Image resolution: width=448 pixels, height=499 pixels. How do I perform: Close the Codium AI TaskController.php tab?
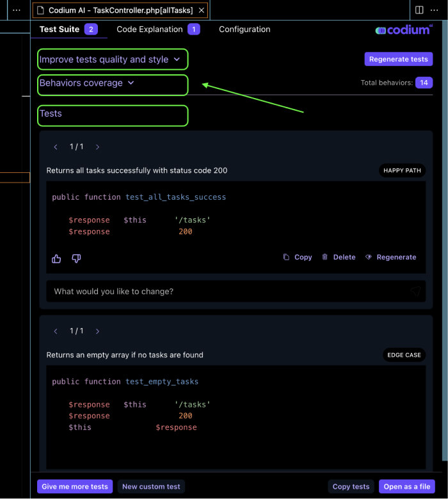click(x=201, y=10)
